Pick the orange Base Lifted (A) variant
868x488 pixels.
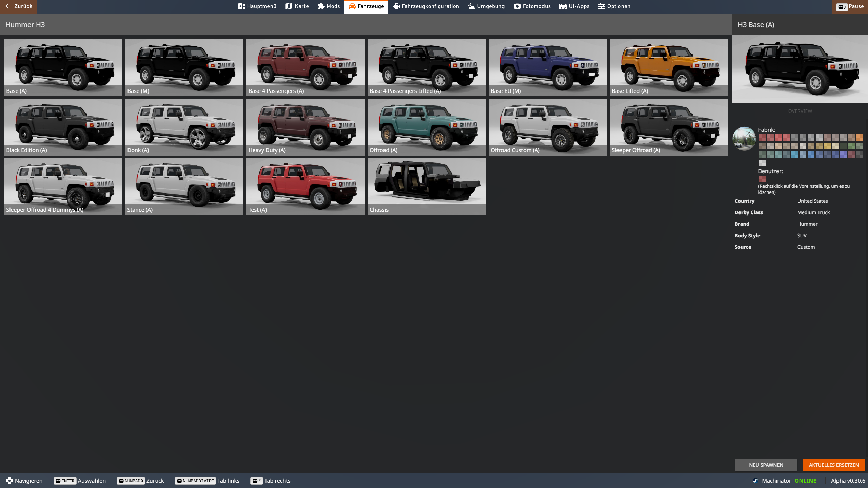tap(669, 67)
